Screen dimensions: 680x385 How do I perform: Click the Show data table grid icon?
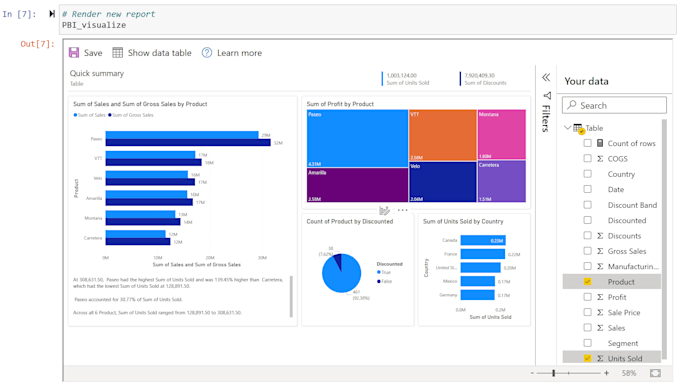pos(118,52)
